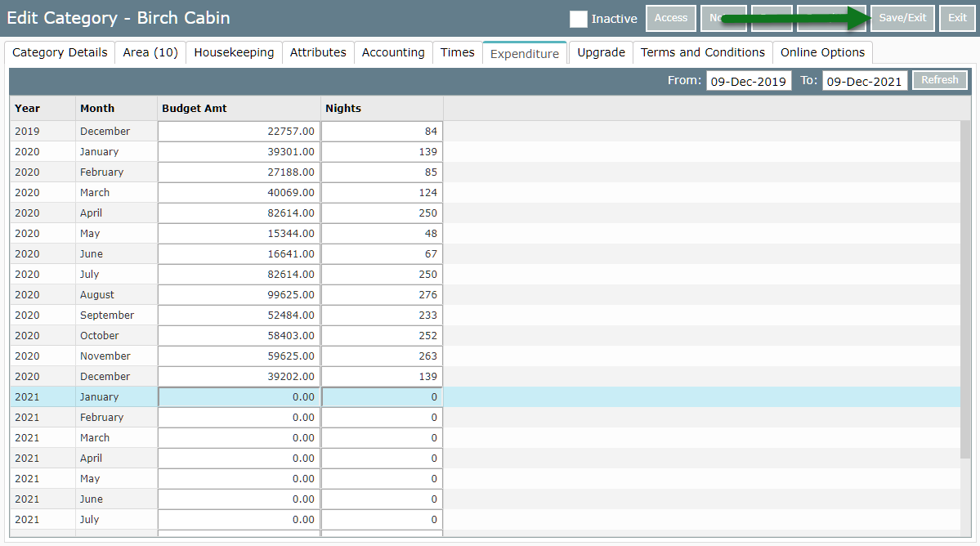The height and width of the screenshot is (546, 980).
Task: Edit December 2020 budget amount 39202.00
Action: (x=239, y=377)
